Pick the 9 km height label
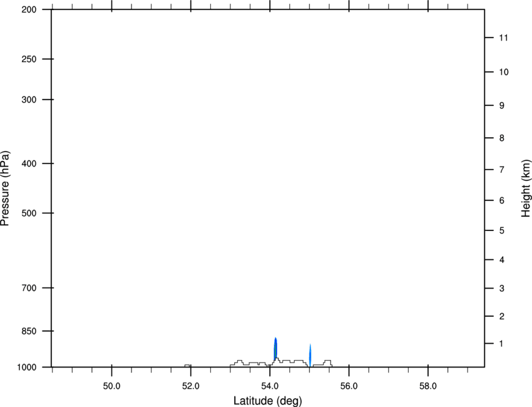 tap(501, 106)
